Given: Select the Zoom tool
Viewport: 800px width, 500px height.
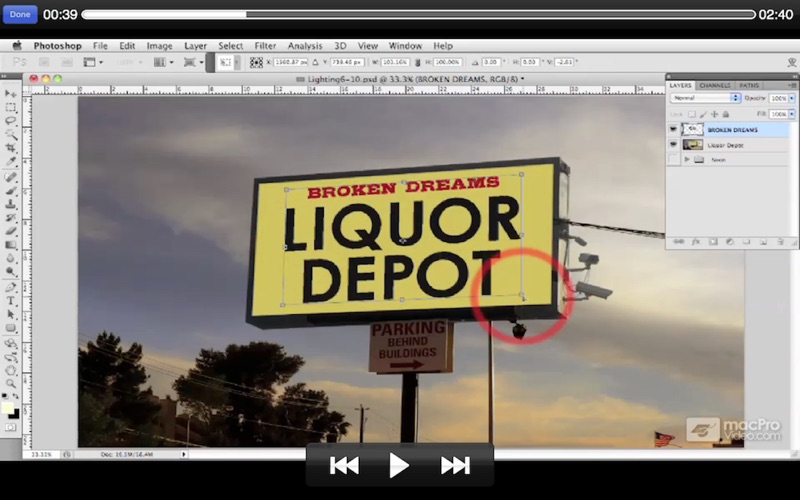Looking at the screenshot, I should coord(10,383).
